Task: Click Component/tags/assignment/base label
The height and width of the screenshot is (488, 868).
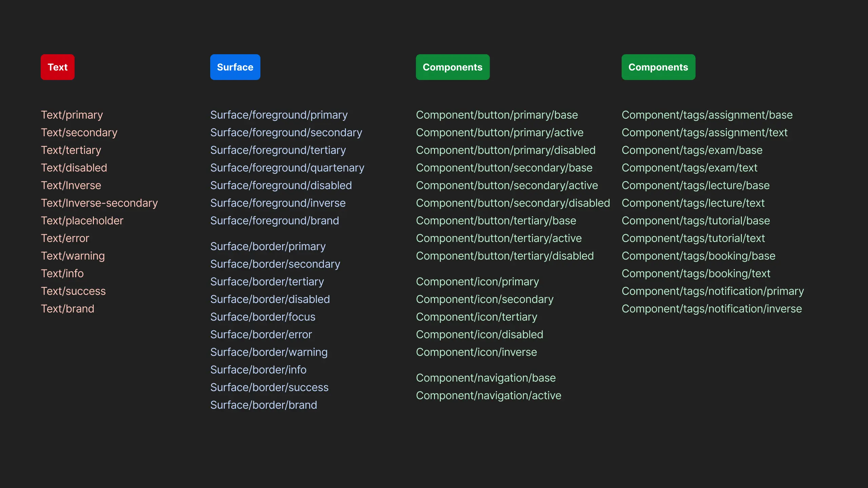Action: coord(707,115)
